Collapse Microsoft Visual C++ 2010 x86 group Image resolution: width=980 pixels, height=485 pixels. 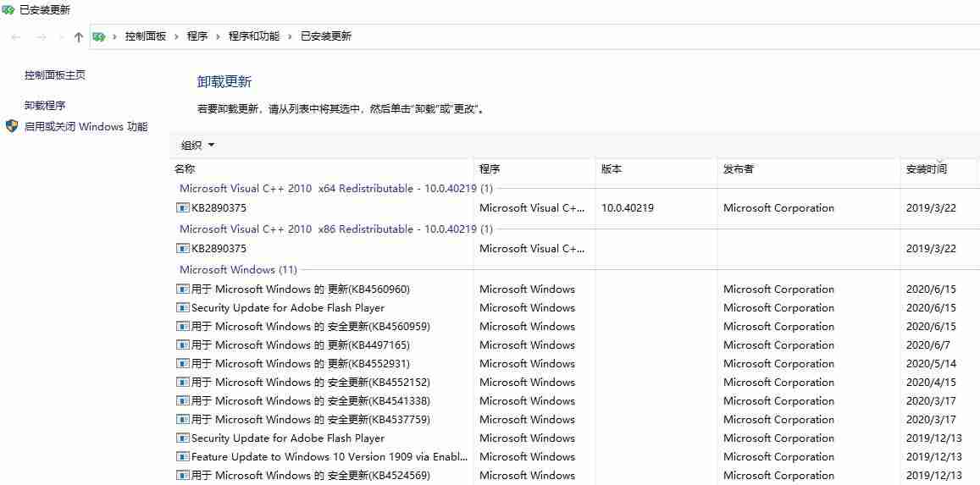click(x=336, y=229)
